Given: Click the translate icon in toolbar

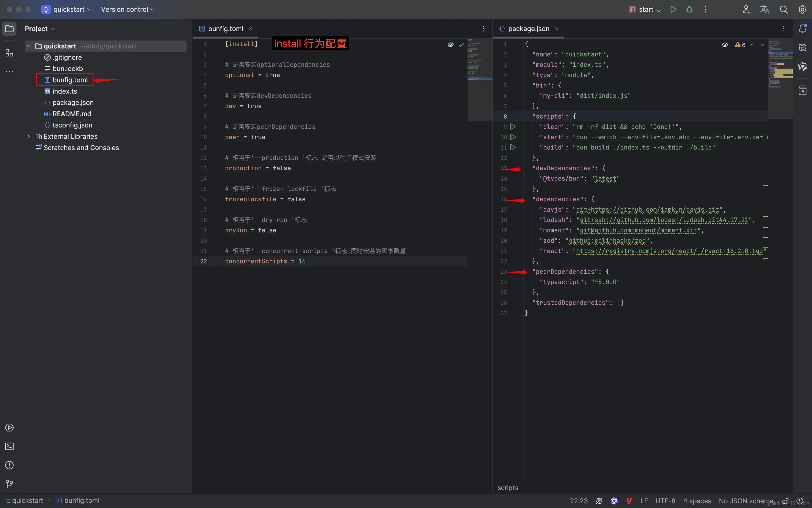Looking at the screenshot, I should (x=765, y=9).
